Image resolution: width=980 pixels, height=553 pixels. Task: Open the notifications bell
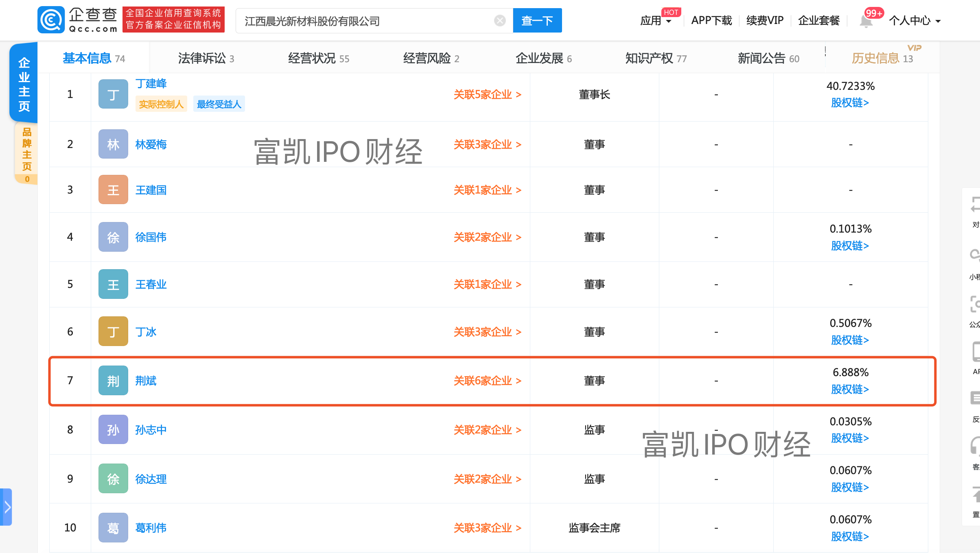coord(866,21)
